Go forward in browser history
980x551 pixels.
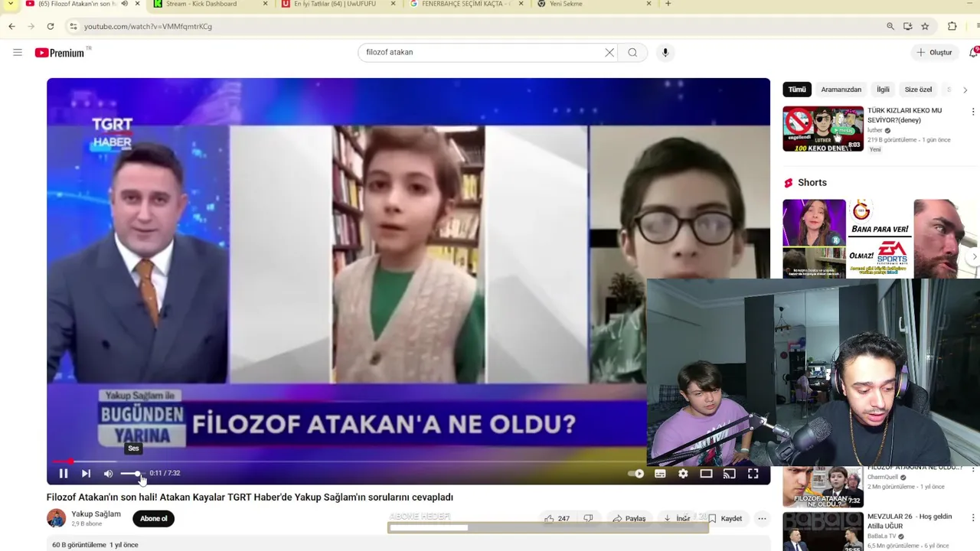tap(31, 26)
